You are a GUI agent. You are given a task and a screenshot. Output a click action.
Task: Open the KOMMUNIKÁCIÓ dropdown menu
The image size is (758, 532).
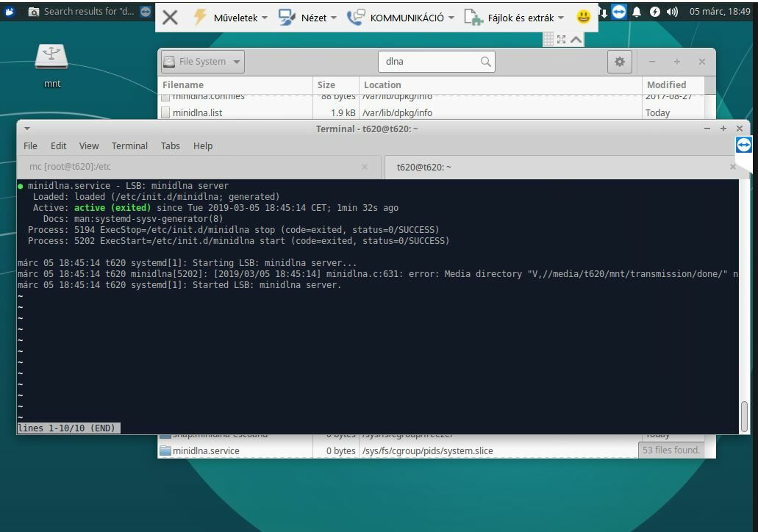click(401, 18)
